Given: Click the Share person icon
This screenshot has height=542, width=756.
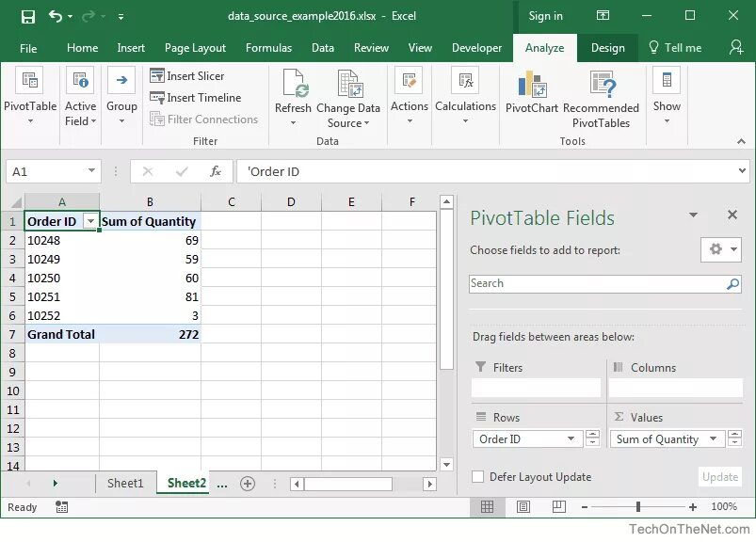Looking at the screenshot, I should point(736,47).
